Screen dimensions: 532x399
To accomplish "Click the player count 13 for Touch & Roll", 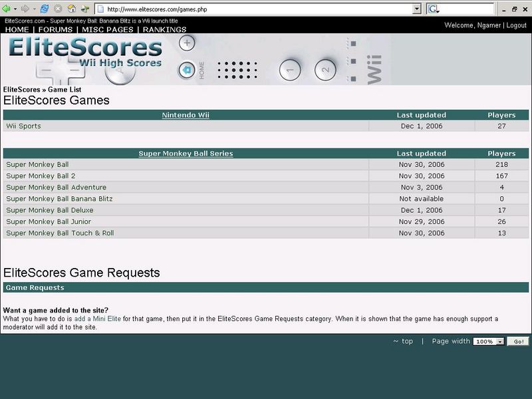I will tap(501, 233).
